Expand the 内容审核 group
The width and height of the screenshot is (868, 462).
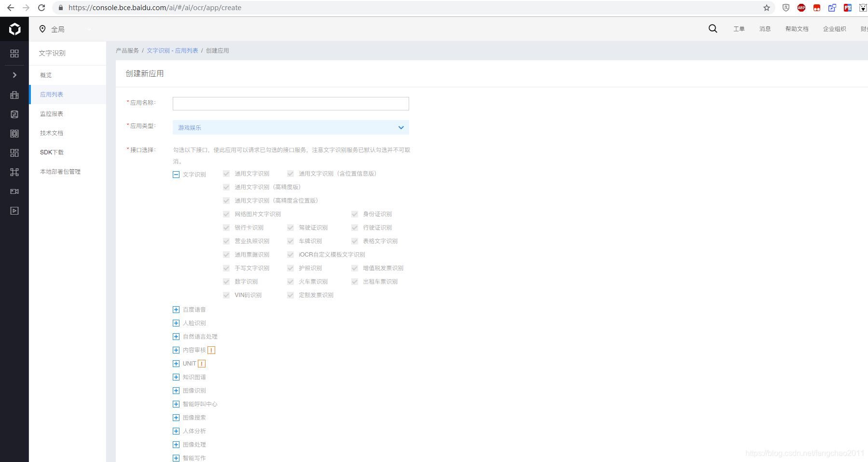pos(176,350)
